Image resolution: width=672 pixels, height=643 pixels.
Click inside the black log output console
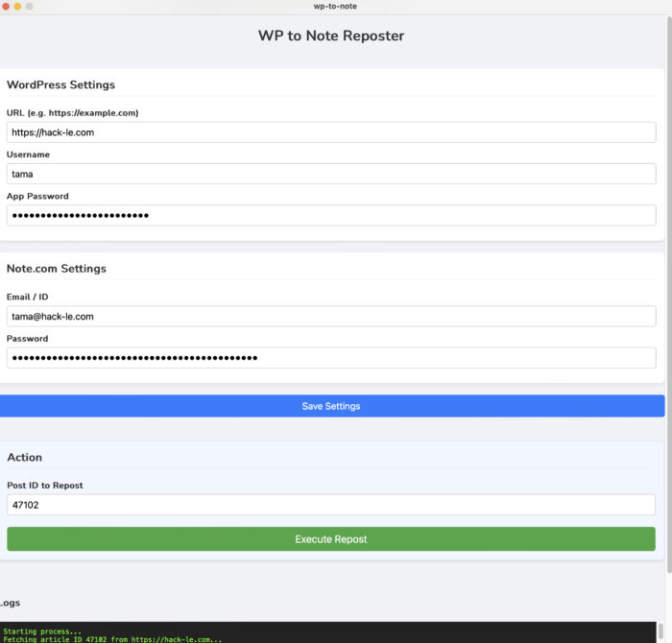(x=331, y=633)
